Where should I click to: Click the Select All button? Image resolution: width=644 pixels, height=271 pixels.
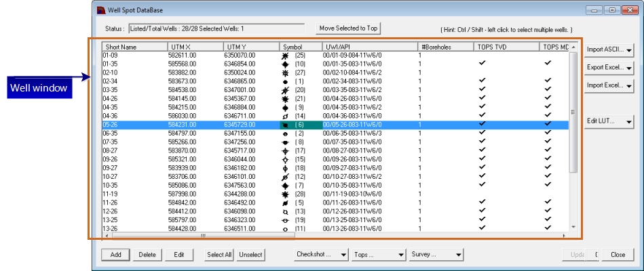click(x=219, y=255)
